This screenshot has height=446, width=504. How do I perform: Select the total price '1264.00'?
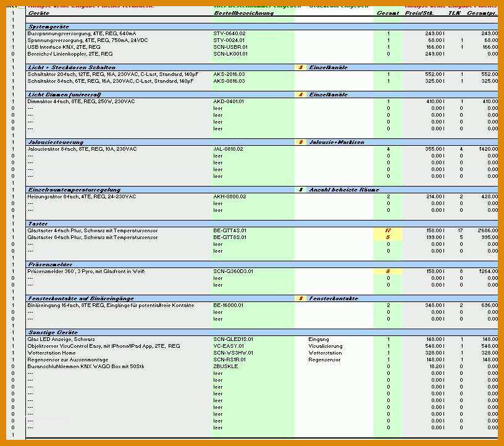click(x=488, y=271)
